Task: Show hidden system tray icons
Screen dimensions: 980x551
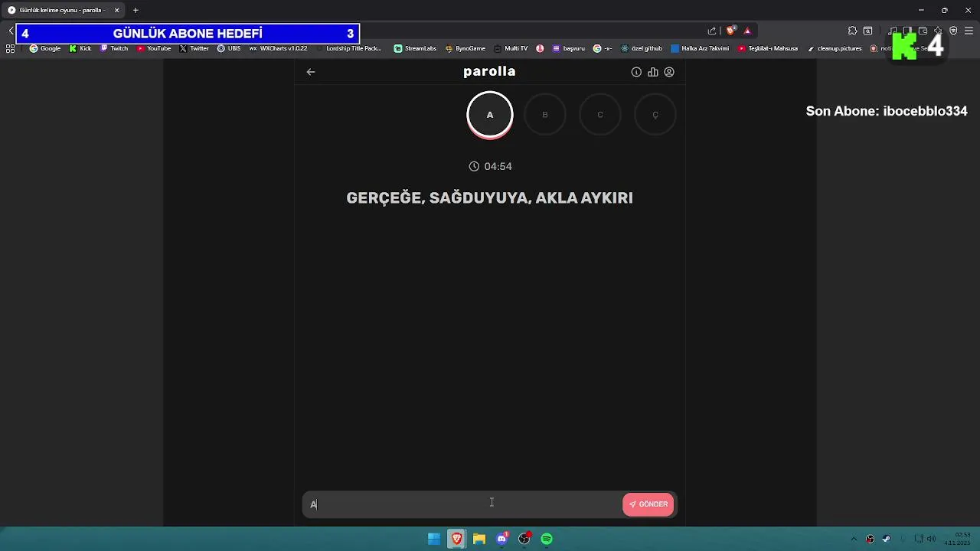Action: [854, 539]
